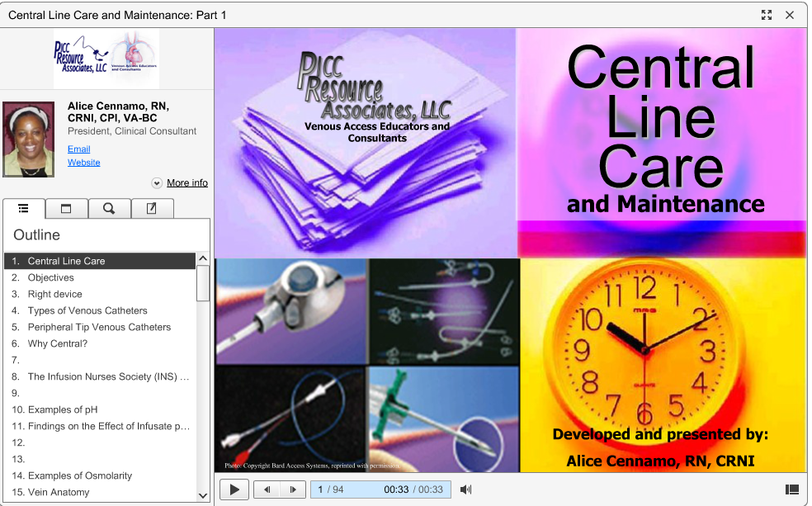The width and height of the screenshot is (812, 506).
Task: Open the Notes tab
Action: (x=152, y=208)
